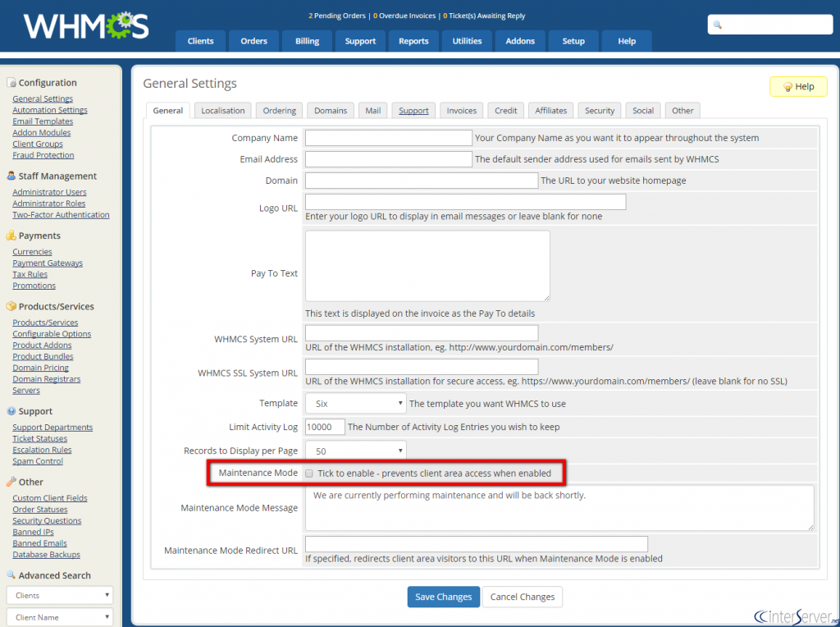Click the Maintenance Mode Redirect URL field

click(x=477, y=544)
